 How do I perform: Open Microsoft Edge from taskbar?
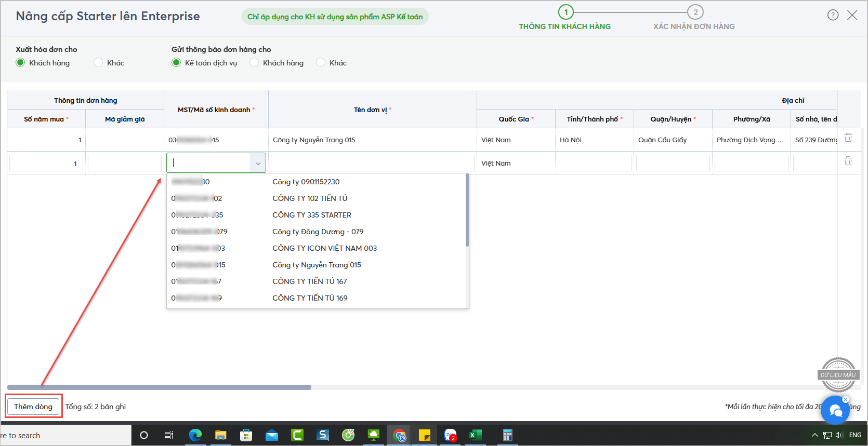click(195, 435)
